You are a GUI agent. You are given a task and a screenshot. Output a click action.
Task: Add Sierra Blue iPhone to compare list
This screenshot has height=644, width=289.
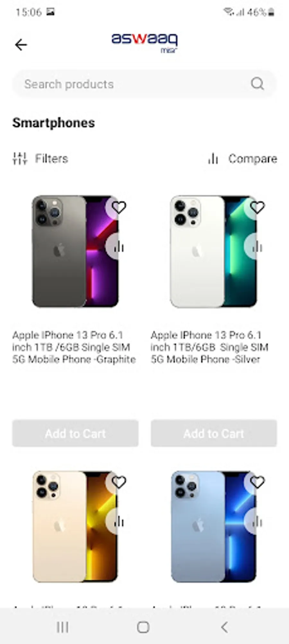point(257,521)
